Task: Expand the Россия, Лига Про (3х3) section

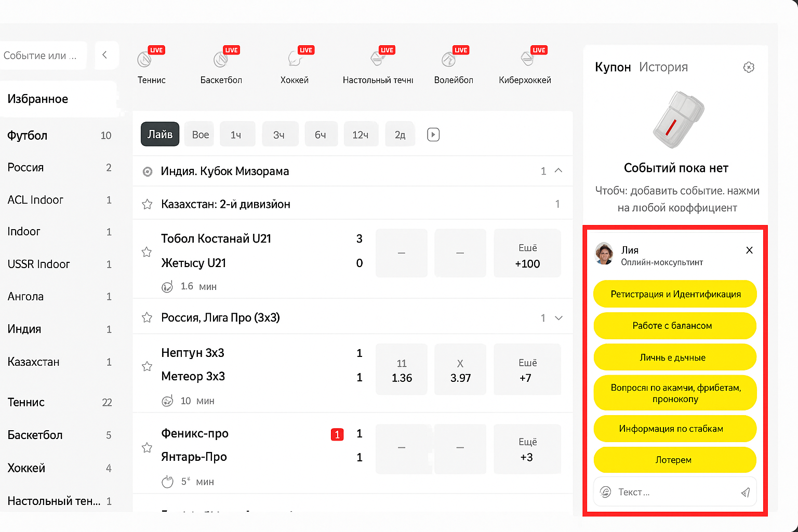Action: [558, 318]
